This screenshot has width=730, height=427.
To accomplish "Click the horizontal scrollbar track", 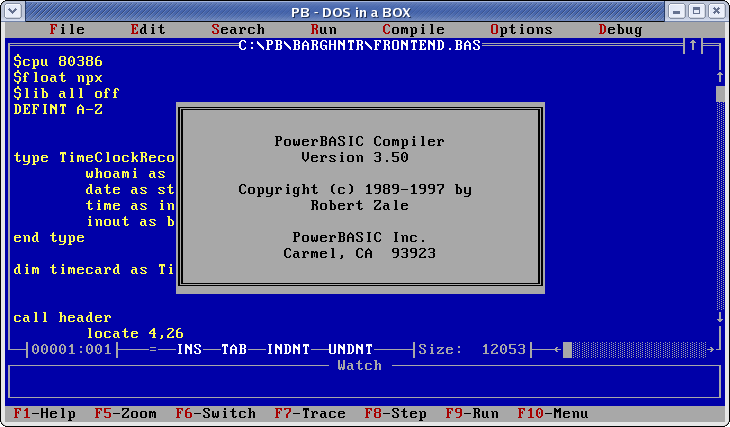I will point(639,350).
